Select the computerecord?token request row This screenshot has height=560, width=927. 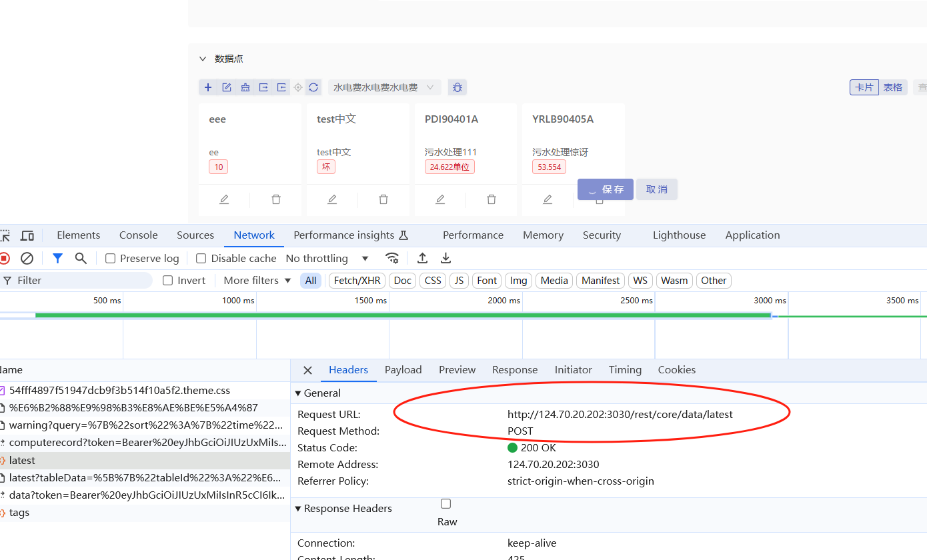(x=145, y=443)
